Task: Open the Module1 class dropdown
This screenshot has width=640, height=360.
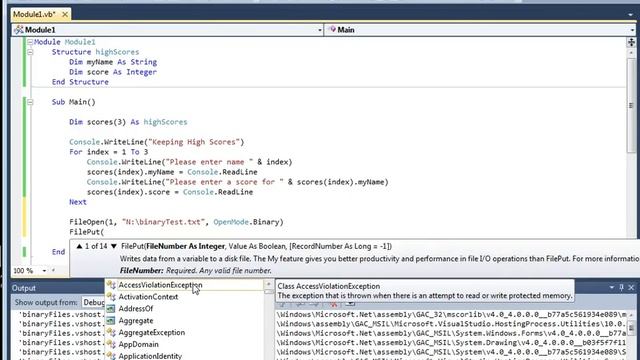Action: 320,30
